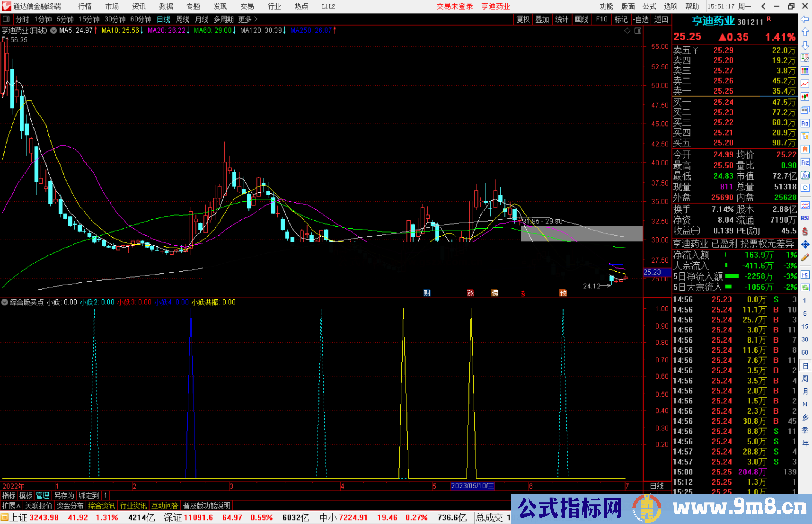This screenshot has width=812, height=524.
Task: Open the yellow tree structure icon
Action: 805,136
